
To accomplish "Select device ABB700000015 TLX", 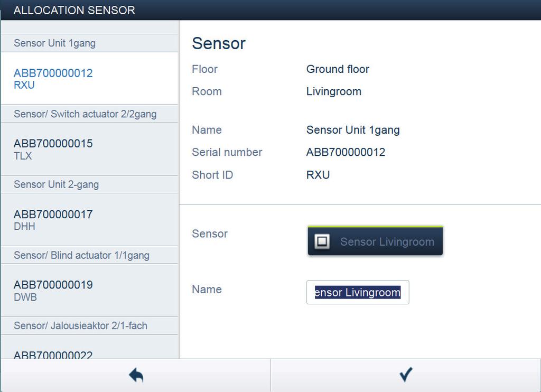I will [x=90, y=149].
